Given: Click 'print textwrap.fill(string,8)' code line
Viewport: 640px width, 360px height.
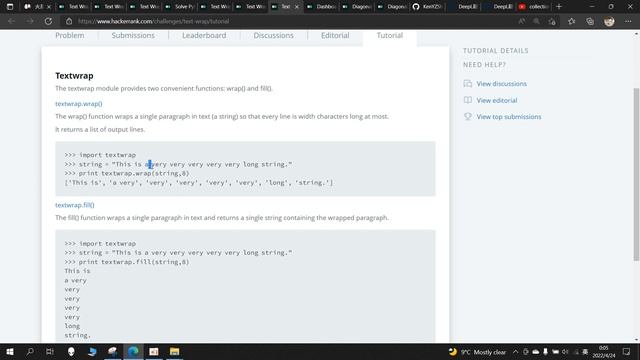Looking at the screenshot, I should 134,262.
